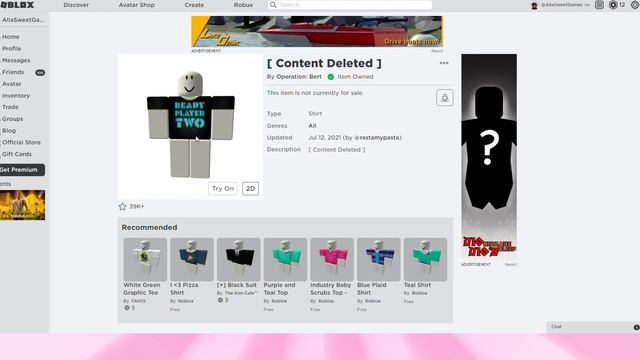This screenshot has height=360, width=640.
Task: Open the Chat bar
Action: (593, 327)
